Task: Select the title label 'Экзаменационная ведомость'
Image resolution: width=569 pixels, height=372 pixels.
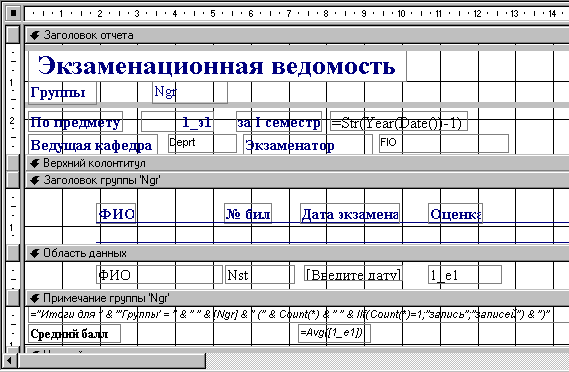Action: pos(217,66)
